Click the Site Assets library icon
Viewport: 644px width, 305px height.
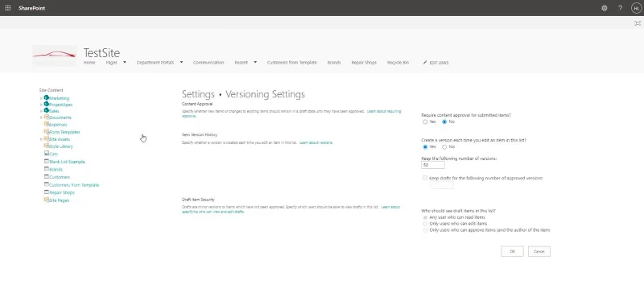(47, 138)
